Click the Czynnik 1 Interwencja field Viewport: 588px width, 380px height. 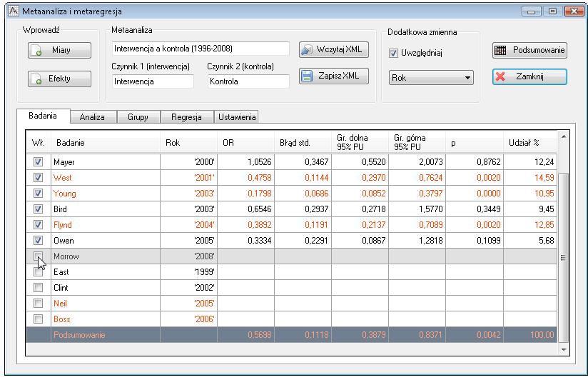(x=153, y=81)
